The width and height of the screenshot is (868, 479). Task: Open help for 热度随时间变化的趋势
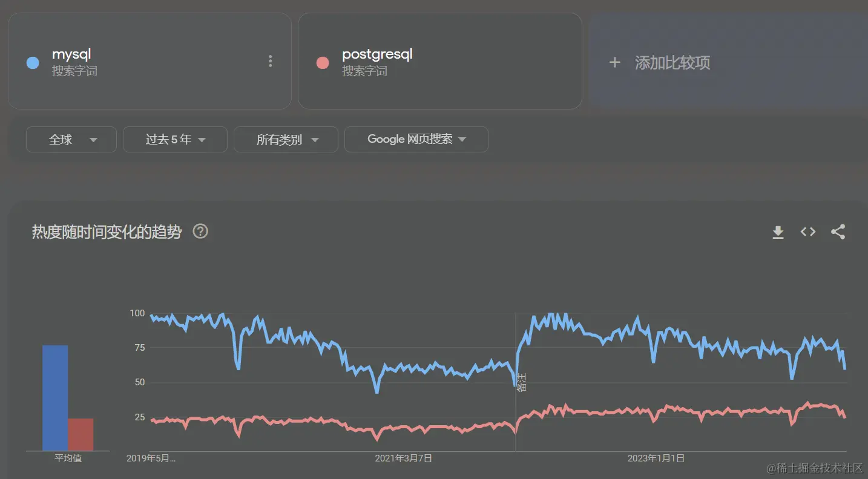200,232
